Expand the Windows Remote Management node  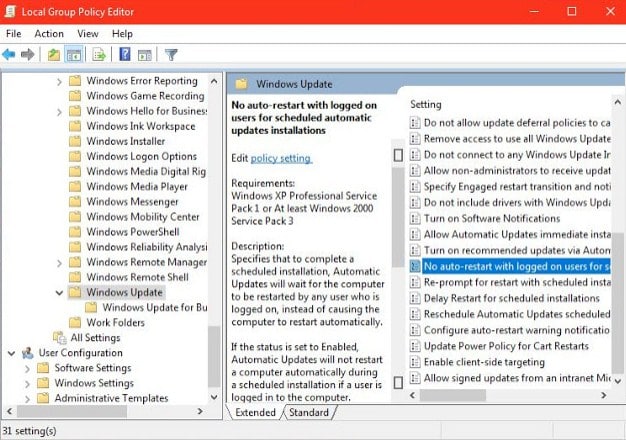coord(59,263)
